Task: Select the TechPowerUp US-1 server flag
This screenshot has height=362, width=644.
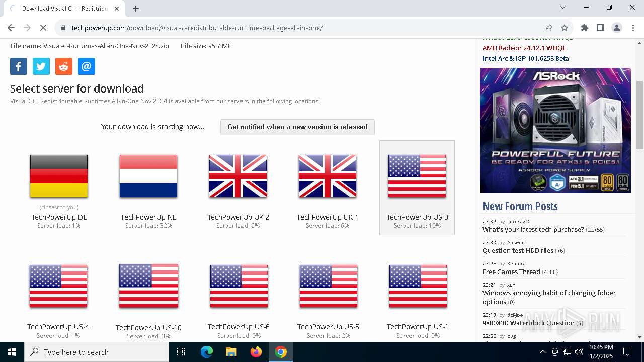Action: click(x=418, y=286)
